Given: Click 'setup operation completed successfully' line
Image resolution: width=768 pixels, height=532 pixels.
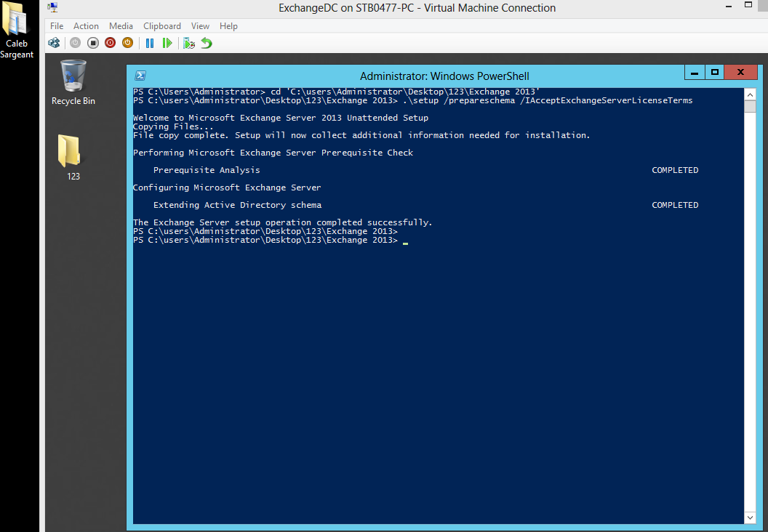Looking at the screenshot, I should coord(283,222).
